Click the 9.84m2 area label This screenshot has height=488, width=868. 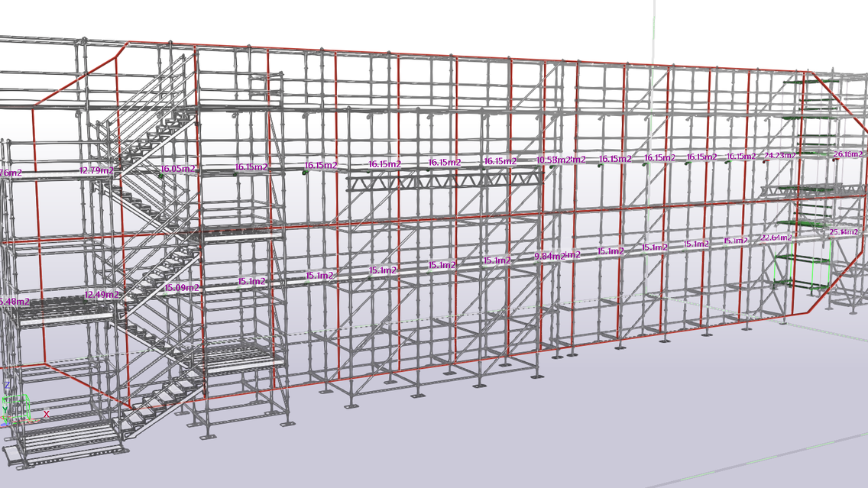[x=549, y=256]
